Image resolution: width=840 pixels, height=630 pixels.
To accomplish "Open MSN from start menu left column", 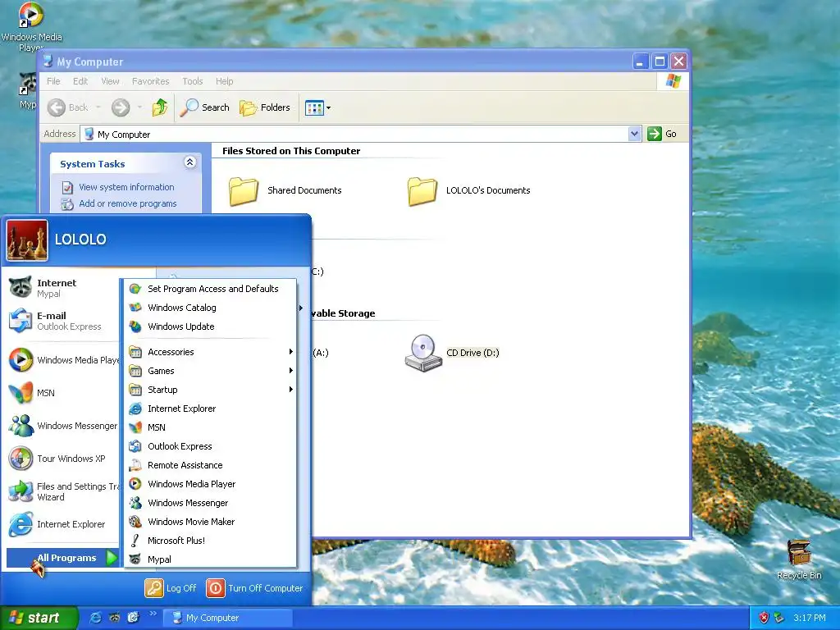I will click(x=62, y=393).
